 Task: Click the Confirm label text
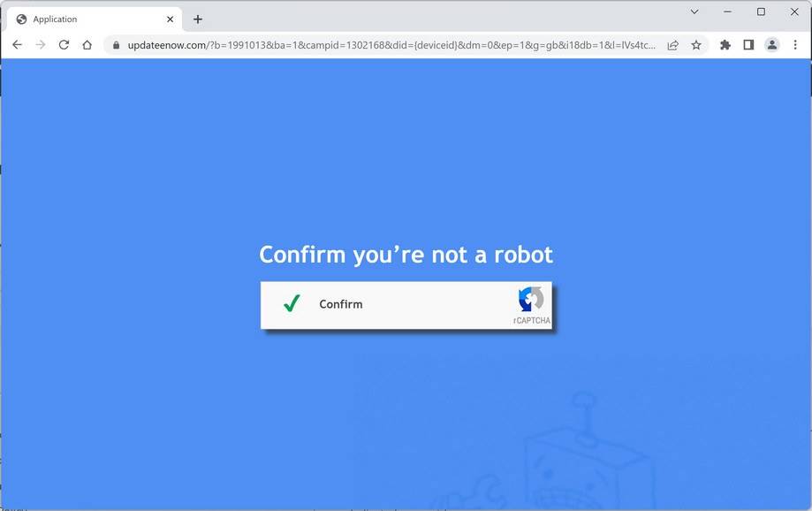[341, 304]
